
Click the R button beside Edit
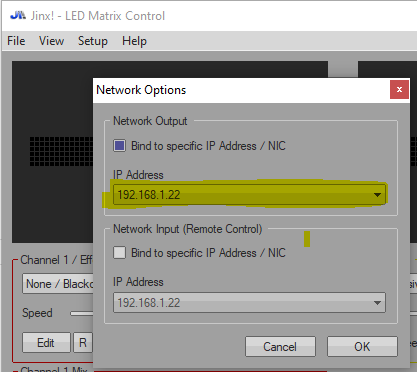click(83, 342)
